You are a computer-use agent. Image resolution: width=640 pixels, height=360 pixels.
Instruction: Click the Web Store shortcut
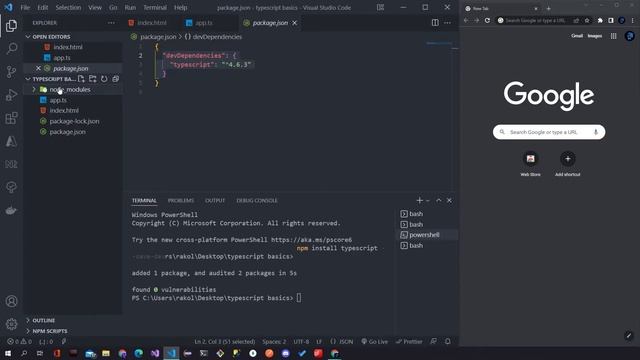530,164
